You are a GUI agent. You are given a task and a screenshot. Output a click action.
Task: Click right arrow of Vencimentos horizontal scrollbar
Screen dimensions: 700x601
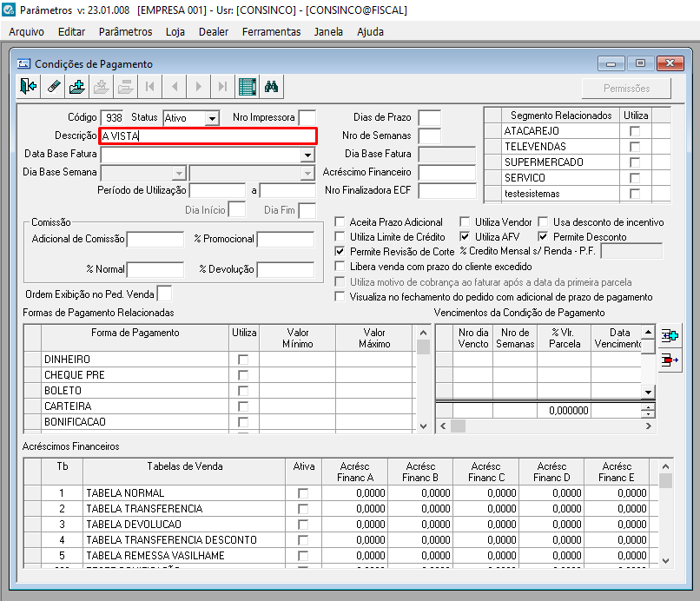pyautogui.click(x=649, y=426)
